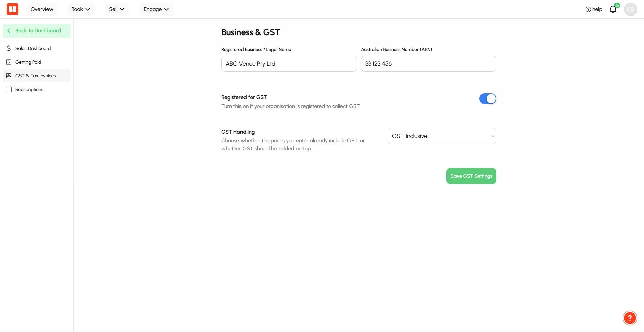Image resolution: width=644 pixels, height=332 pixels.
Task: Open the GST Handling dropdown
Action: (x=442, y=136)
